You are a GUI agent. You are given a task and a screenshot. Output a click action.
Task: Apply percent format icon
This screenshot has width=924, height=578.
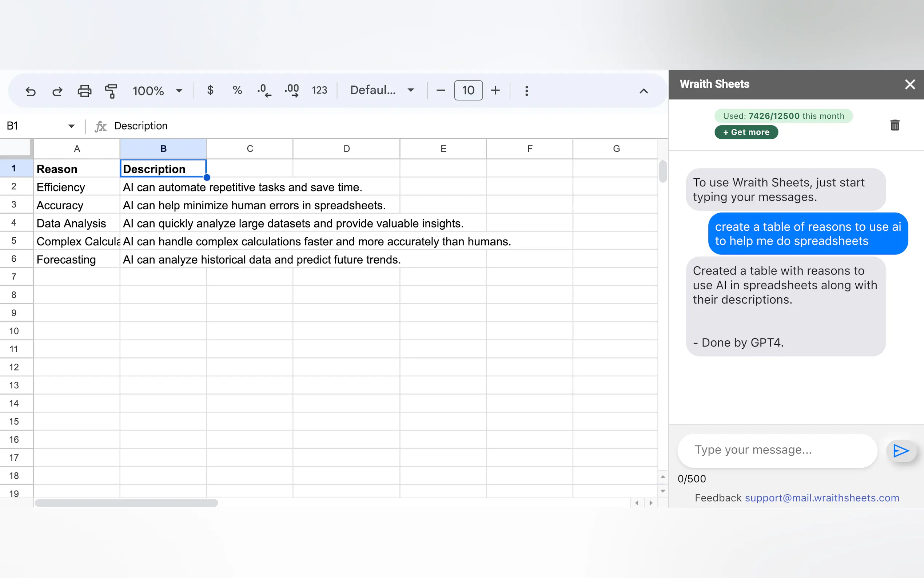237,90
